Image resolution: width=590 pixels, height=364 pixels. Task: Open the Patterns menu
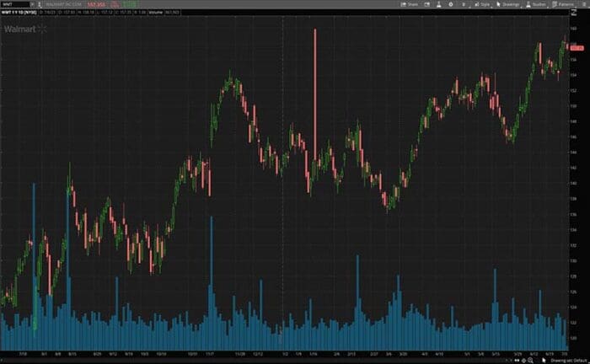pos(563,4)
